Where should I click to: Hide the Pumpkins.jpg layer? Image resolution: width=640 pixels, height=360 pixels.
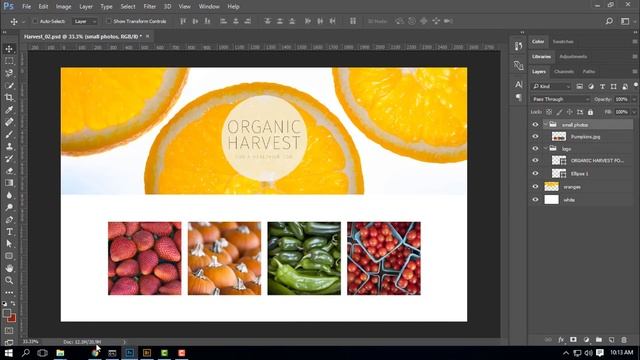pos(535,137)
